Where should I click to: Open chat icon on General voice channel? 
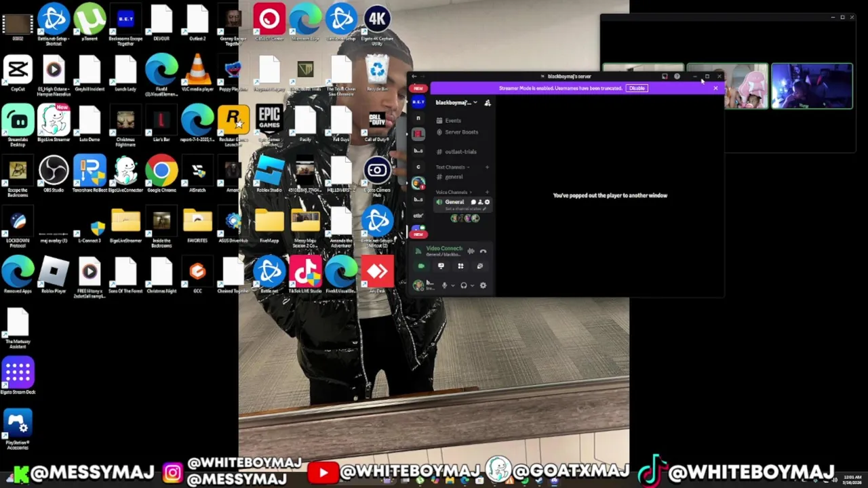pyautogui.click(x=473, y=202)
